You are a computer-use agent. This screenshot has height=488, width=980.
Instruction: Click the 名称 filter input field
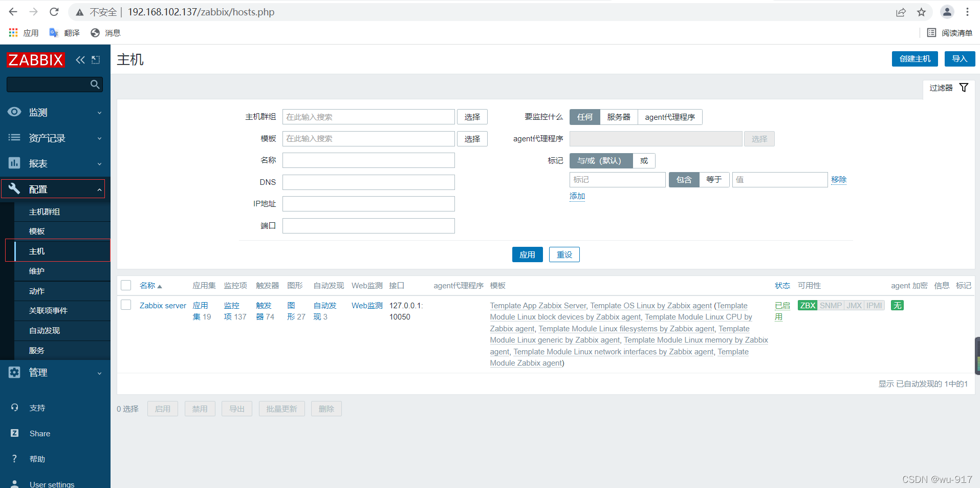(368, 160)
